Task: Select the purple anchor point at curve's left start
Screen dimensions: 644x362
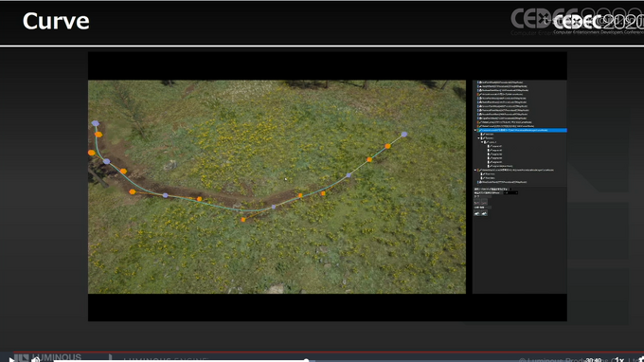Action: (x=96, y=123)
